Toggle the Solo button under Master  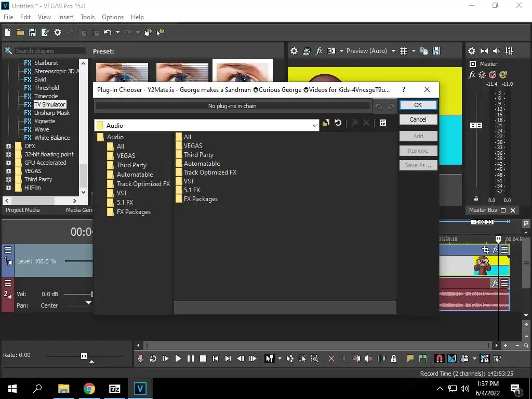[503, 75]
